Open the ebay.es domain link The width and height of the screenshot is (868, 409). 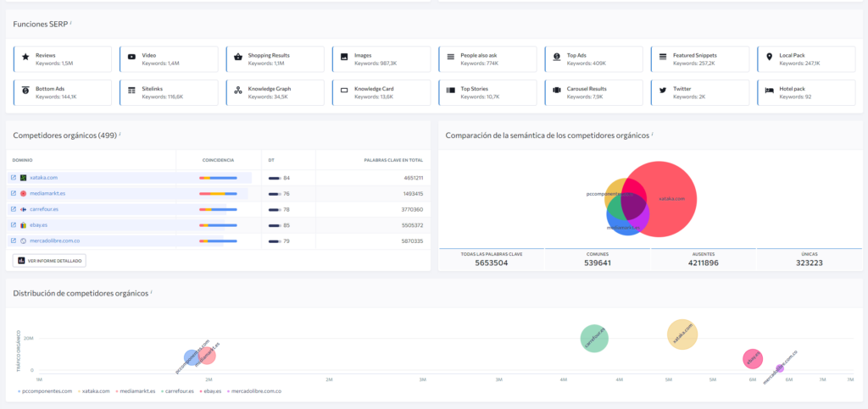(39, 225)
